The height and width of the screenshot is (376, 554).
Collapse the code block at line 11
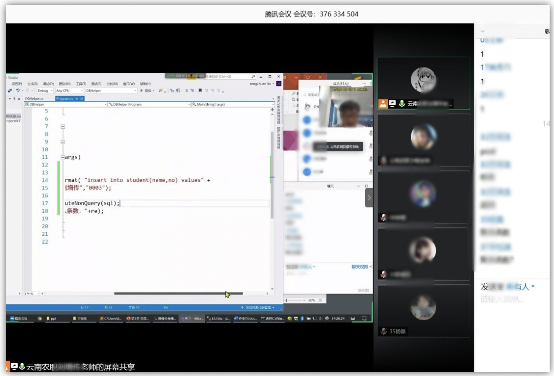click(x=63, y=157)
